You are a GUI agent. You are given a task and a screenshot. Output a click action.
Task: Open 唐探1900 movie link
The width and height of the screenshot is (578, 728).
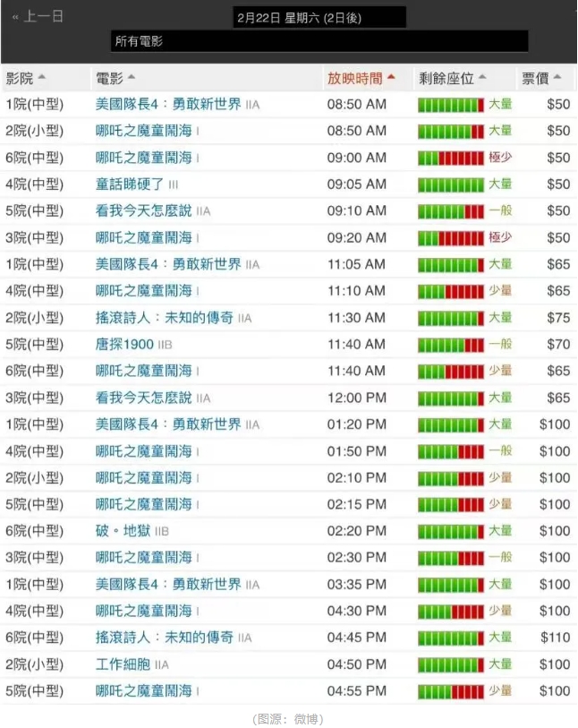coord(124,345)
